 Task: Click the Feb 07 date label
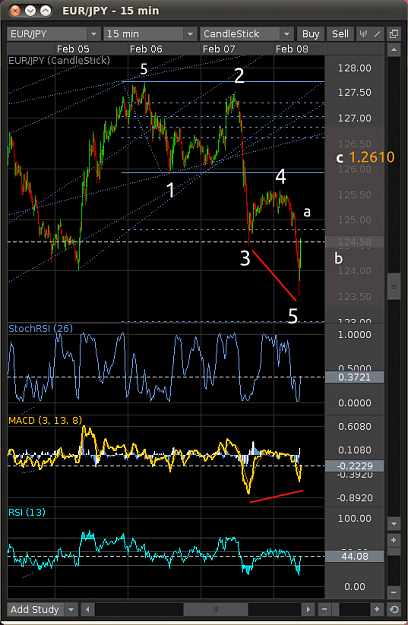coord(219,49)
